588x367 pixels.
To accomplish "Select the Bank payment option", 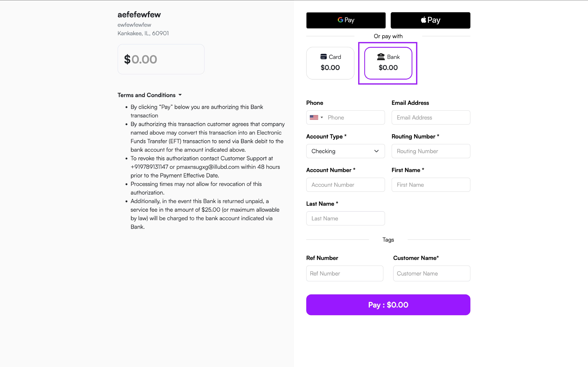I will point(388,63).
